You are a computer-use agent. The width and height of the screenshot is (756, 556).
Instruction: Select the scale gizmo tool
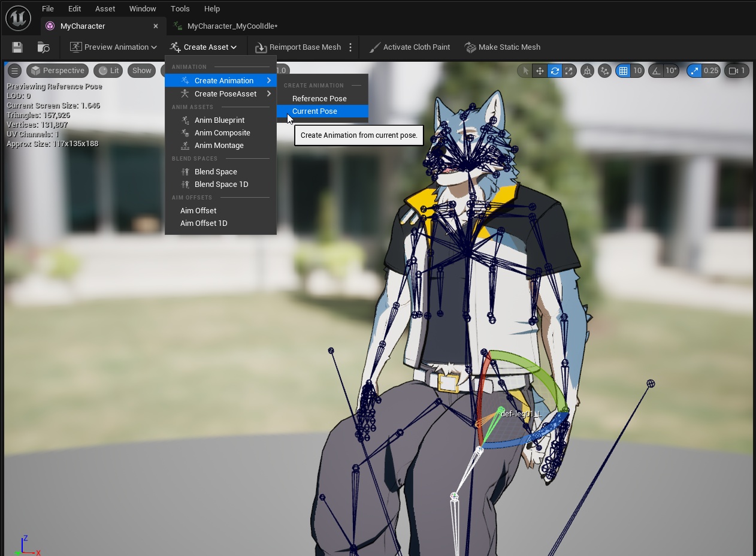[569, 71]
